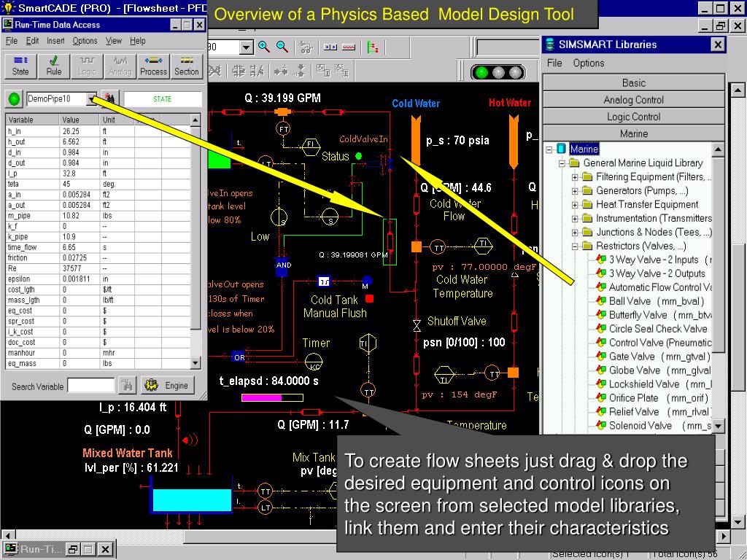Open the DemoPipe10 dropdown list

point(91,99)
